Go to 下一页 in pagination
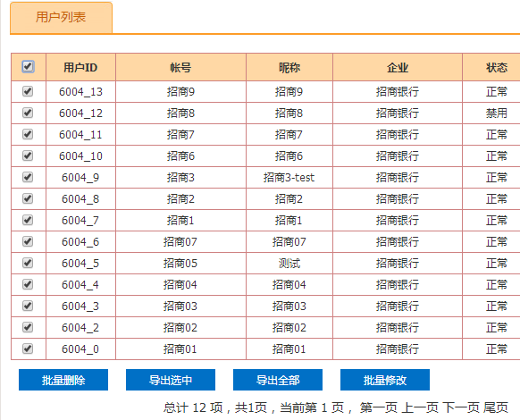The image size is (520, 420). pyautogui.click(x=461, y=407)
